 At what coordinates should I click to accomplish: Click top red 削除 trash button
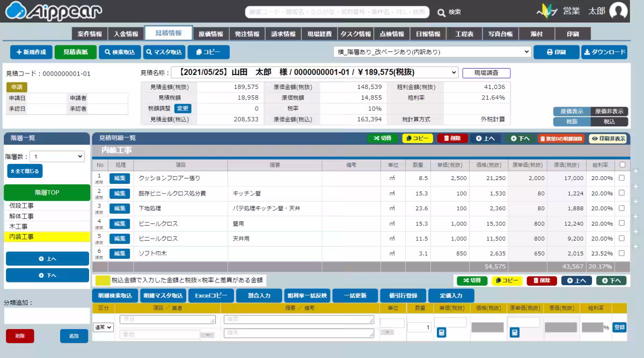tap(452, 138)
